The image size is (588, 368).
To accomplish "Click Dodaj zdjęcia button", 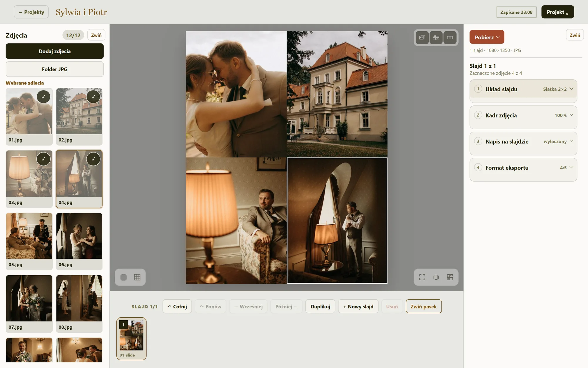I will [55, 51].
